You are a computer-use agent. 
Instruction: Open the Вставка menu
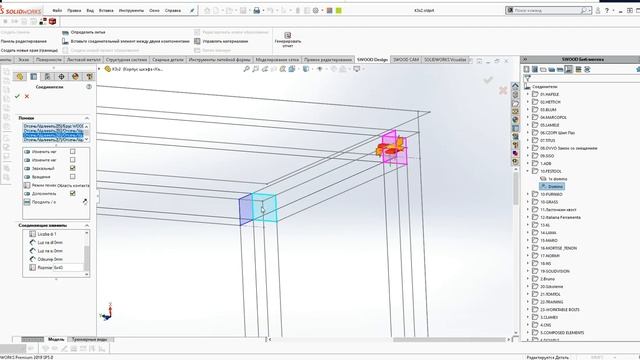[x=106, y=11]
